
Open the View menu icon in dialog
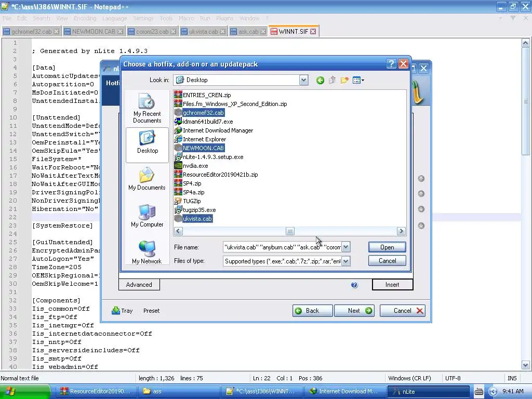point(358,81)
